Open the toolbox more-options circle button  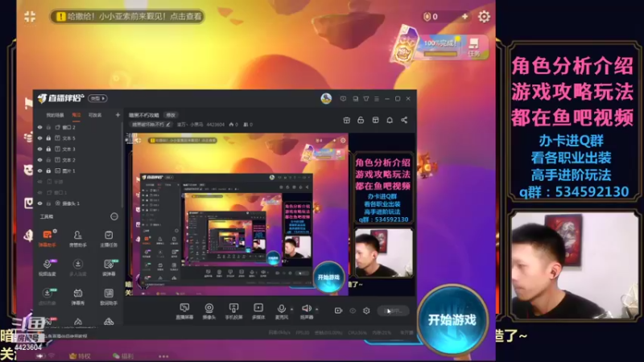(x=114, y=216)
